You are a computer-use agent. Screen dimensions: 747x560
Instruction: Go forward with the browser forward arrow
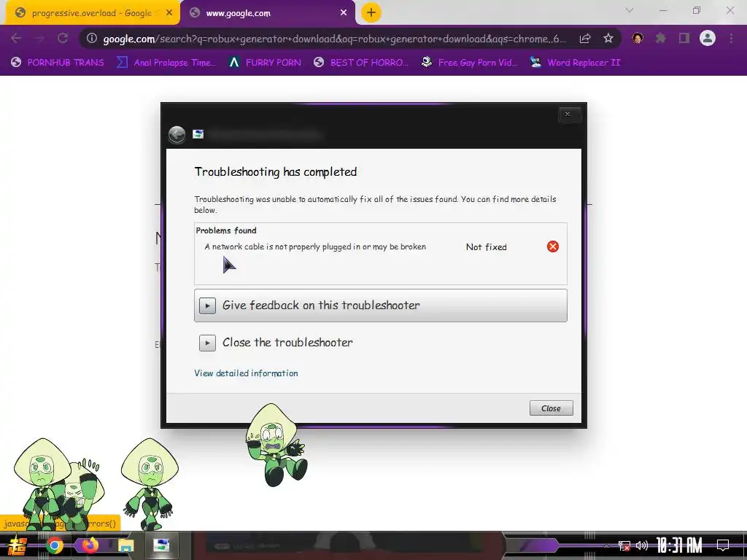[39, 39]
